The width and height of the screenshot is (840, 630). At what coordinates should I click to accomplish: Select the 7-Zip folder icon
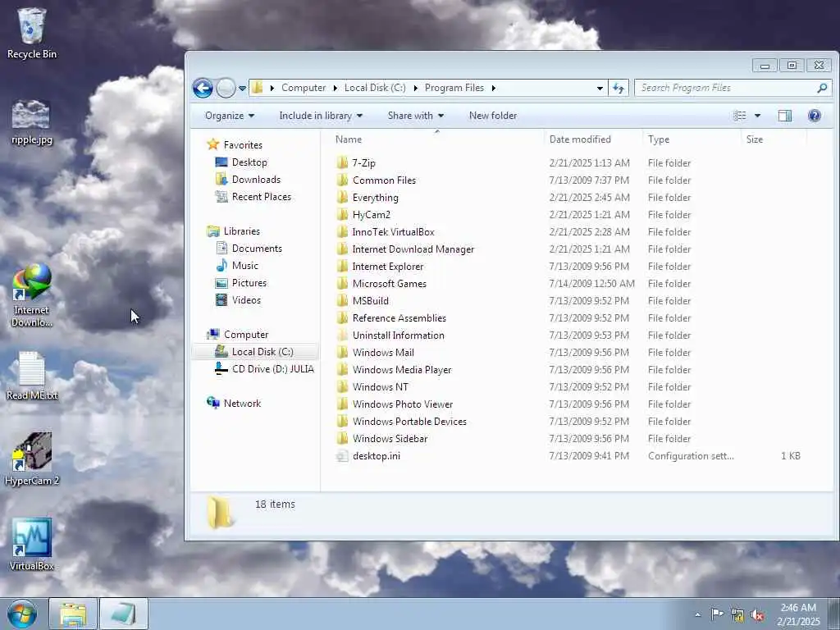[342, 163]
